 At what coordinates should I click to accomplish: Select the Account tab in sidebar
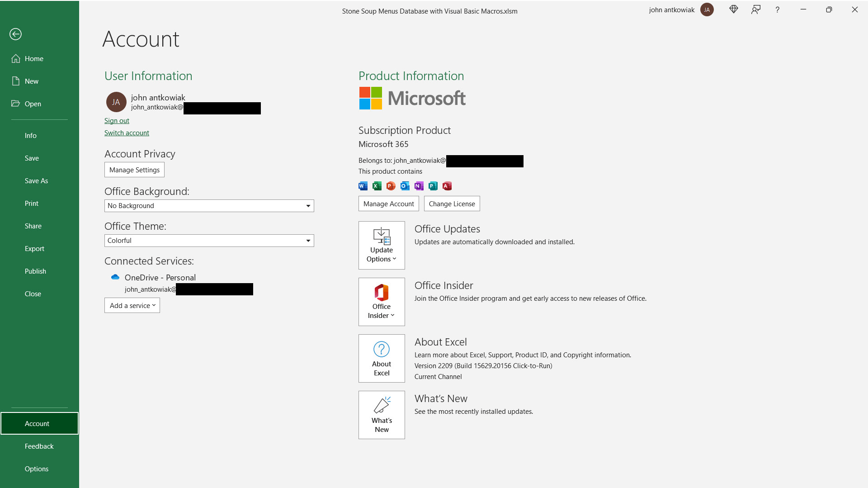pos(39,423)
